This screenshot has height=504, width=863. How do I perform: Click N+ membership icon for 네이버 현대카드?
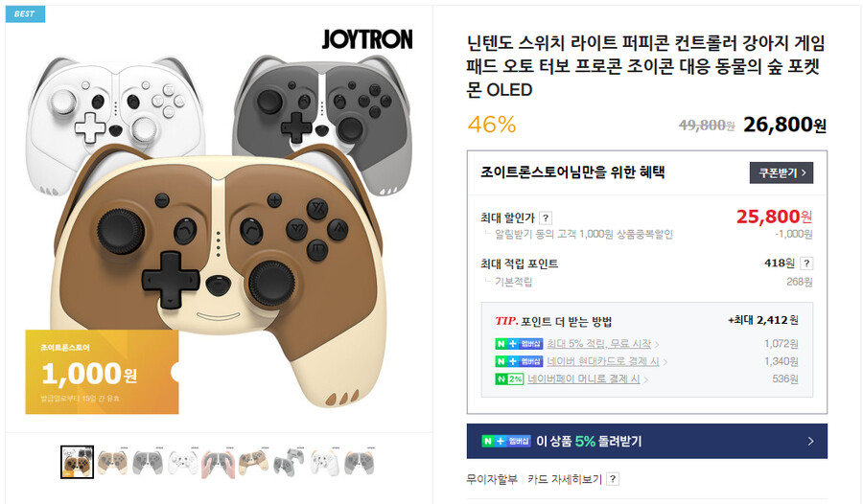pos(519,361)
